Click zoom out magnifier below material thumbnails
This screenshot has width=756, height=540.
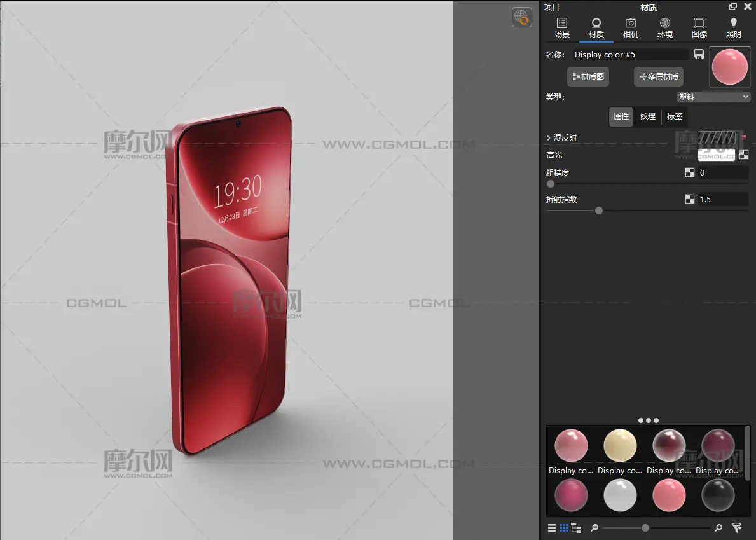click(594, 528)
